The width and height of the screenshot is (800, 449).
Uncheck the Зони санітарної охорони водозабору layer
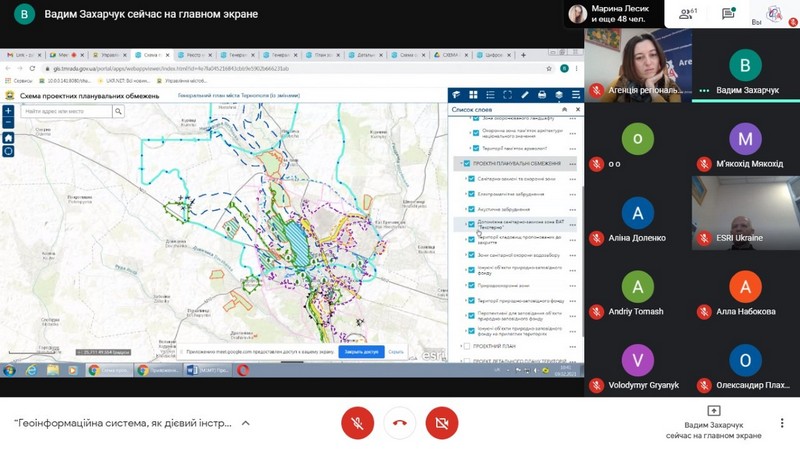[x=471, y=255]
